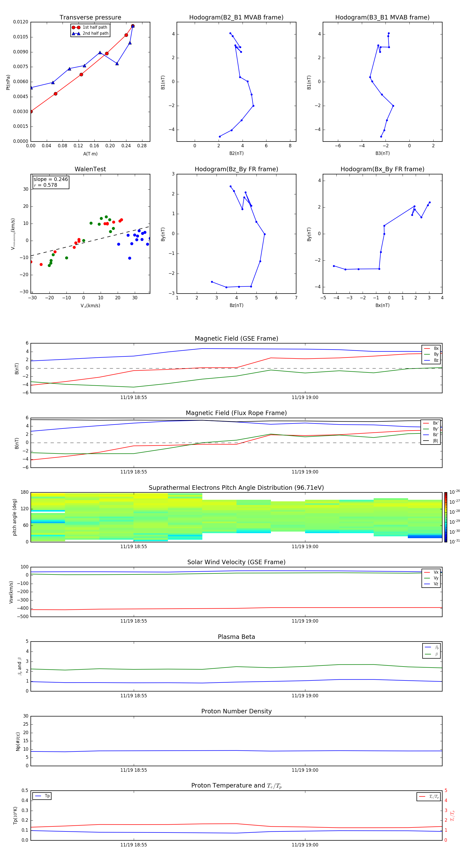Select the Vy entry in velocity legend
Screen dimensions: 473x868
tap(431, 578)
